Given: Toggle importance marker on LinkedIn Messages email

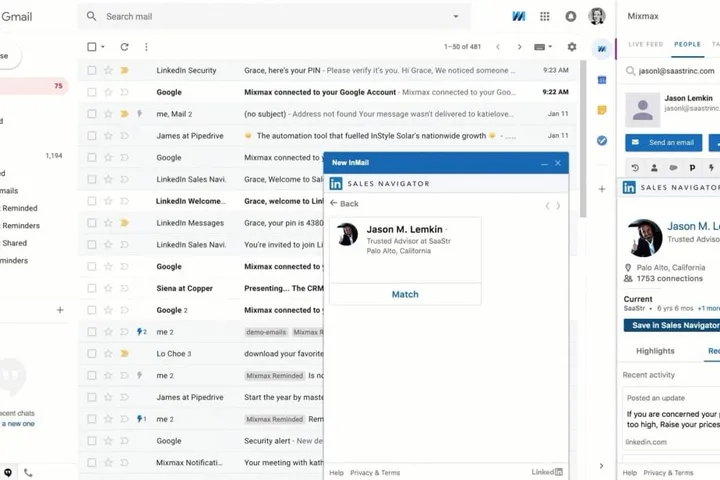Looking at the screenshot, I should click(124, 223).
